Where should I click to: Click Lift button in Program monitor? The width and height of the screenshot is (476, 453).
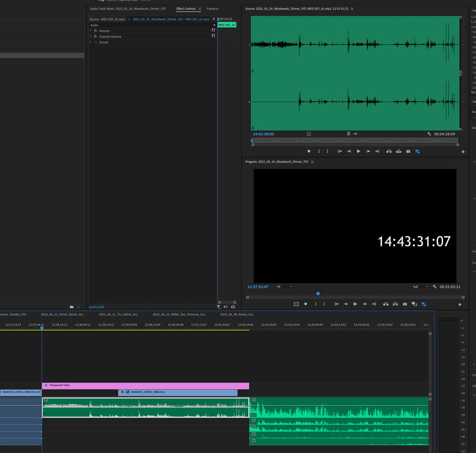[x=385, y=304]
